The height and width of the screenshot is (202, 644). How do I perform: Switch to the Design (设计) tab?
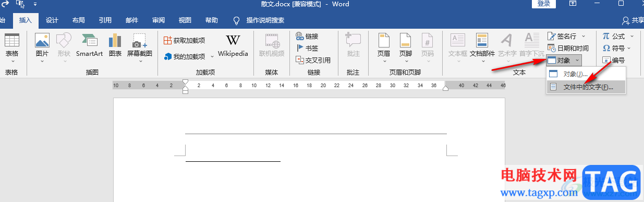pyautogui.click(x=52, y=20)
